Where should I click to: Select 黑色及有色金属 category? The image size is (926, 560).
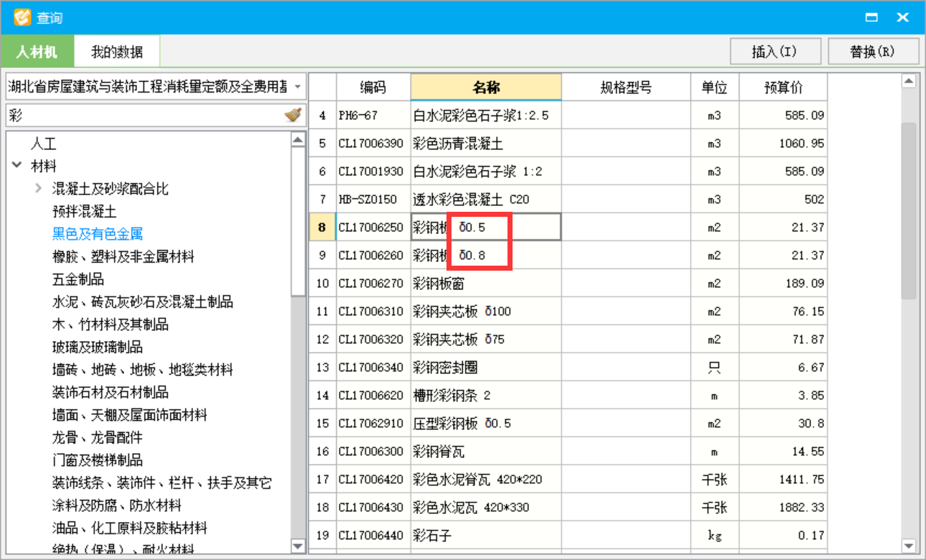coord(98,234)
